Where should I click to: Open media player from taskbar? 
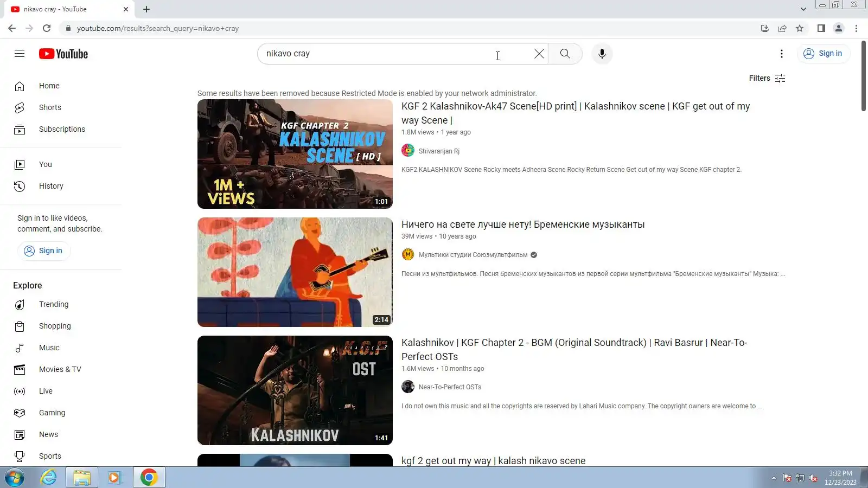(115, 477)
